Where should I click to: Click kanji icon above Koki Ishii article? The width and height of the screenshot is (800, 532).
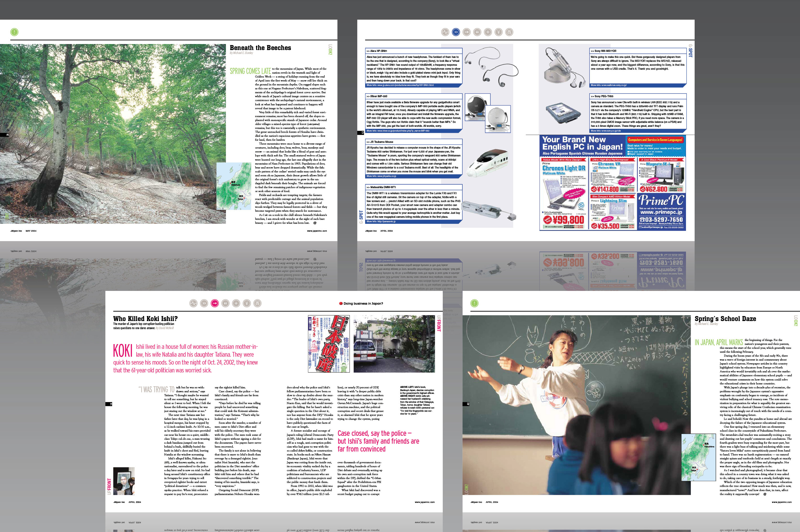[x=257, y=303]
